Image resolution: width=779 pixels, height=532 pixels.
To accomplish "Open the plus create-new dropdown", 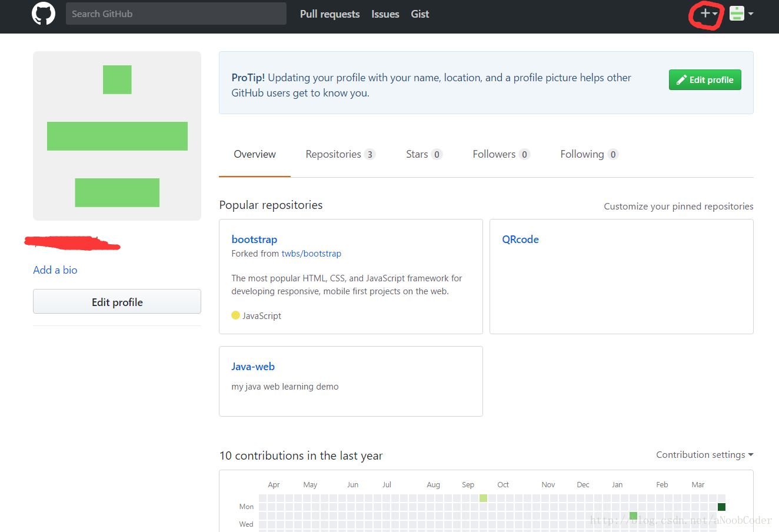I will [708, 14].
